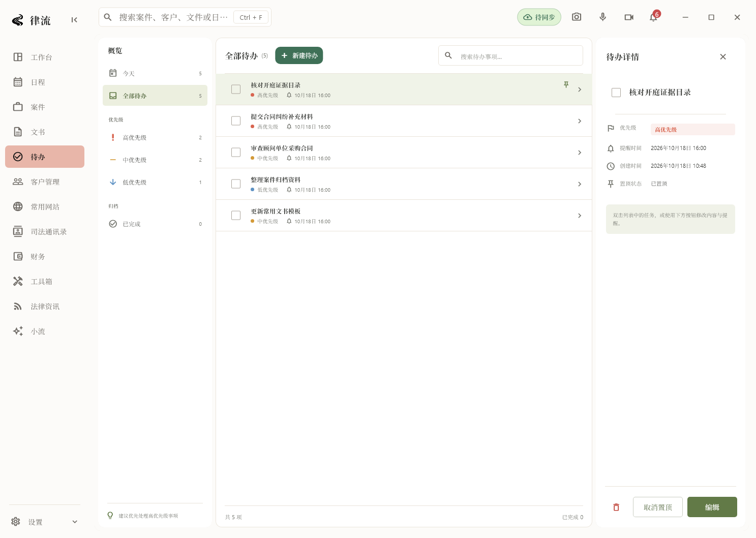Image resolution: width=756 pixels, height=538 pixels.
Task: Show 已完成 archived tasks
Action: click(155, 224)
